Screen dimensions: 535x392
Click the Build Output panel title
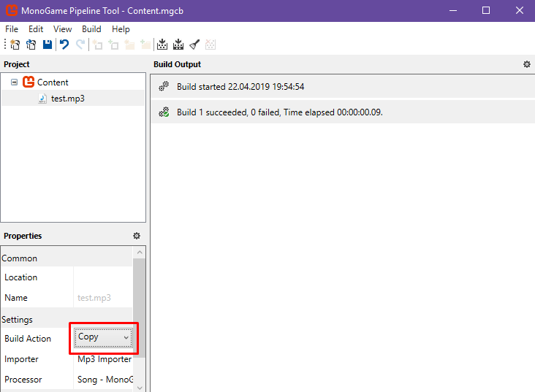pyautogui.click(x=177, y=64)
